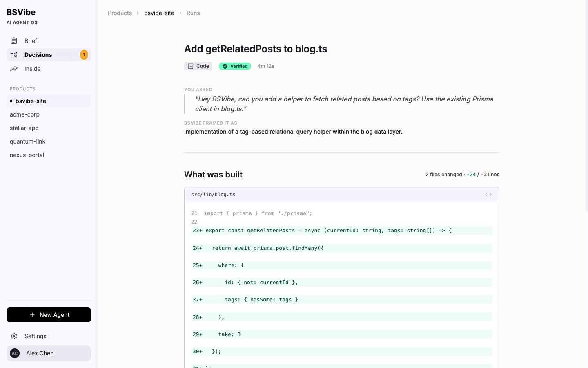Click the bullet dot beside bsvibe-site

[11, 101]
